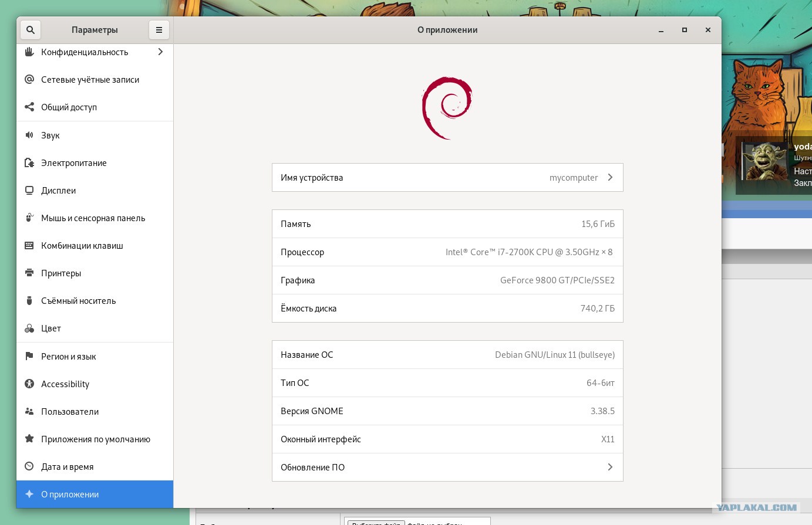Open Электропитание settings label
This screenshot has height=525, width=812.
click(74, 163)
